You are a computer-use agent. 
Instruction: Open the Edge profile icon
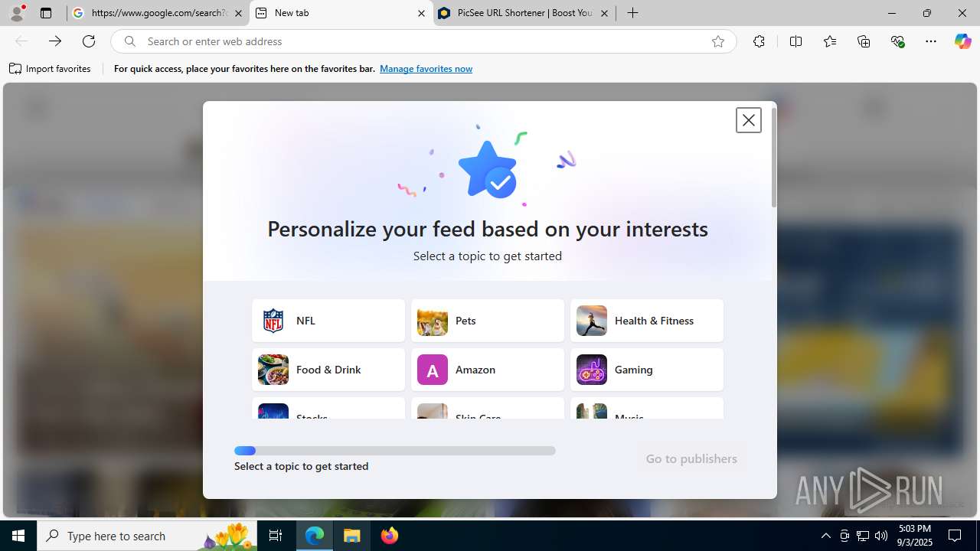coord(17,13)
